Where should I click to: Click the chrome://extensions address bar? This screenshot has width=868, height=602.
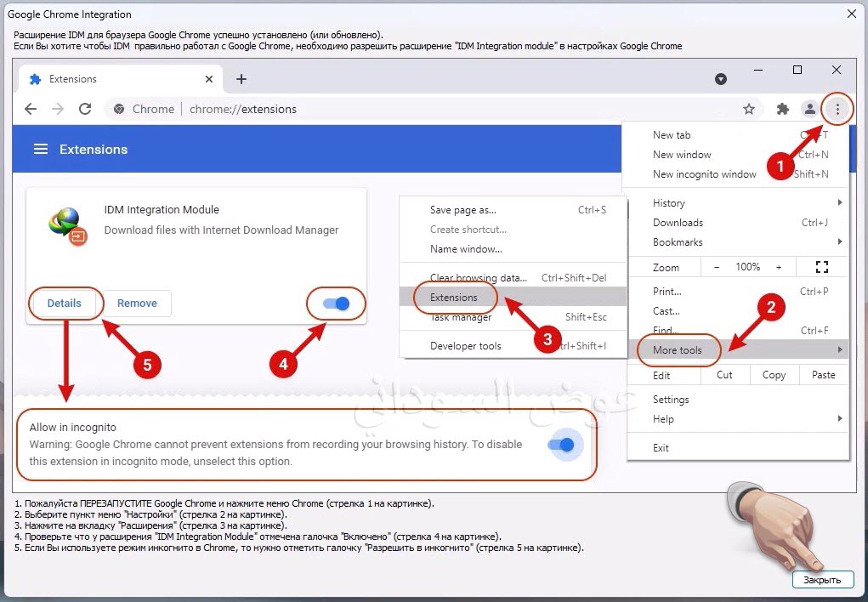(425, 109)
